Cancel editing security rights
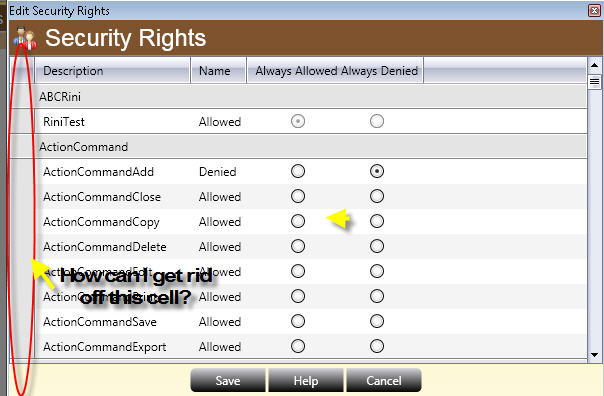This screenshot has height=396, width=604. click(x=384, y=381)
